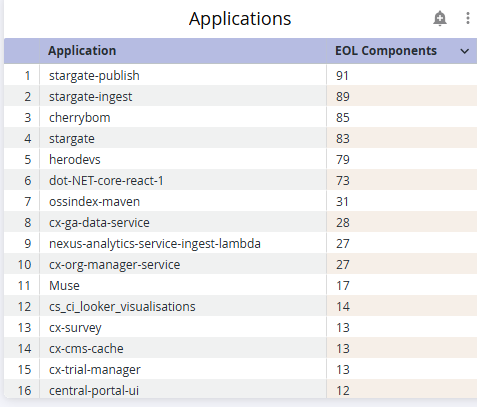
Task: Click EOL value 13 for cx-survey
Action: coord(343,328)
